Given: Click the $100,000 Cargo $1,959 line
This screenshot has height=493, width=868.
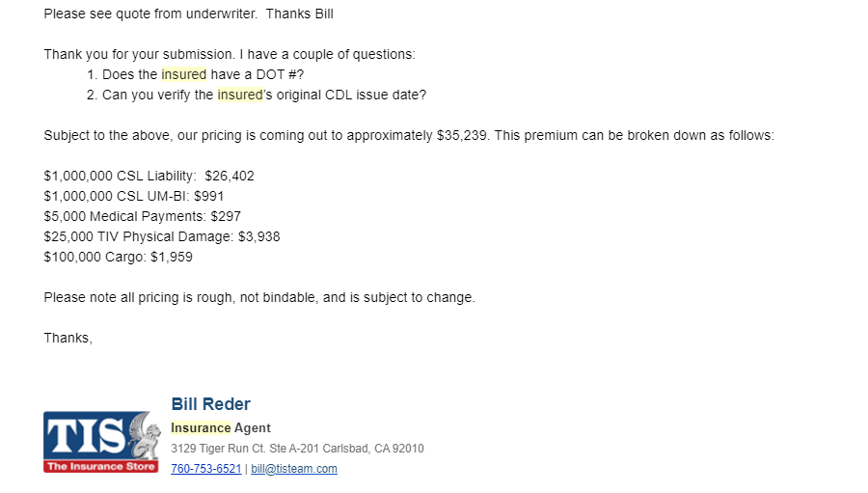Looking at the screenshot, I should [119, 257].
